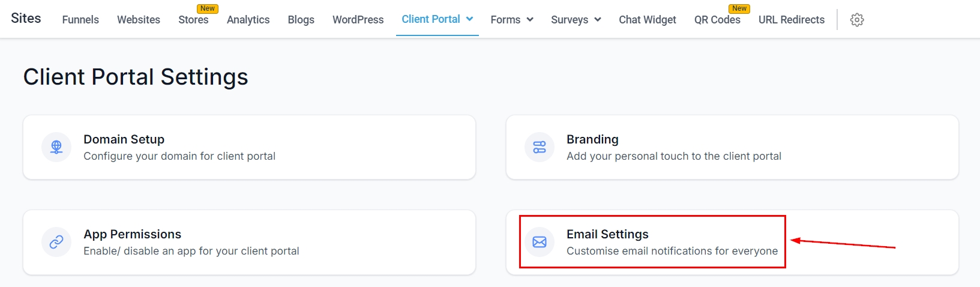Open the Chat Widget tab
The height and width of the screenshot is (287, 980).
pos(648,20)
